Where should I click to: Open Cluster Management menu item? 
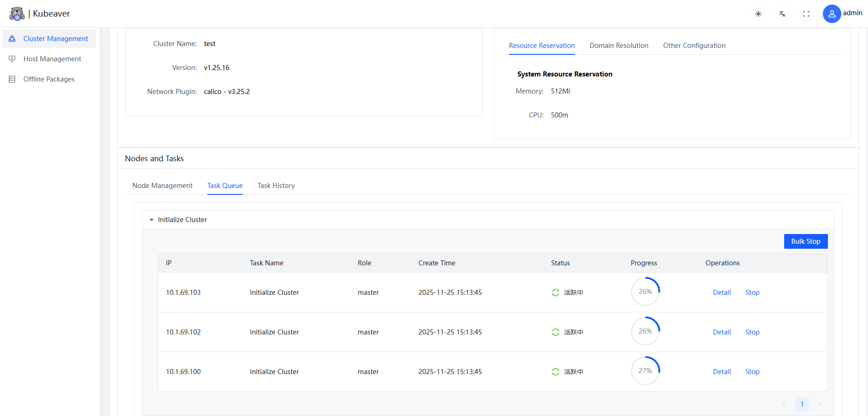pyautogui.click(x=49, y=39)
